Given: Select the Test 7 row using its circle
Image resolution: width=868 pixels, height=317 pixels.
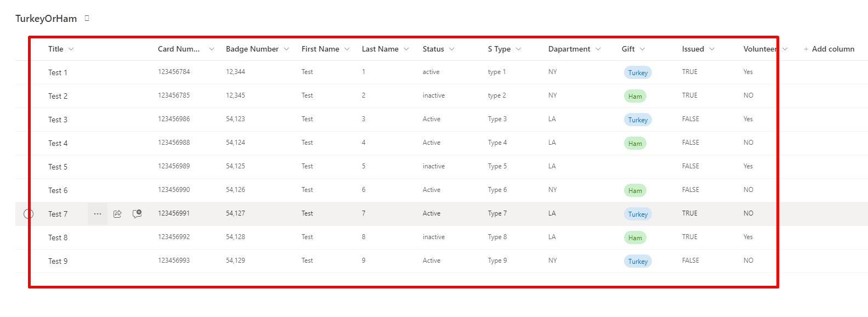Looking at the screenshot, I should 29,214.
